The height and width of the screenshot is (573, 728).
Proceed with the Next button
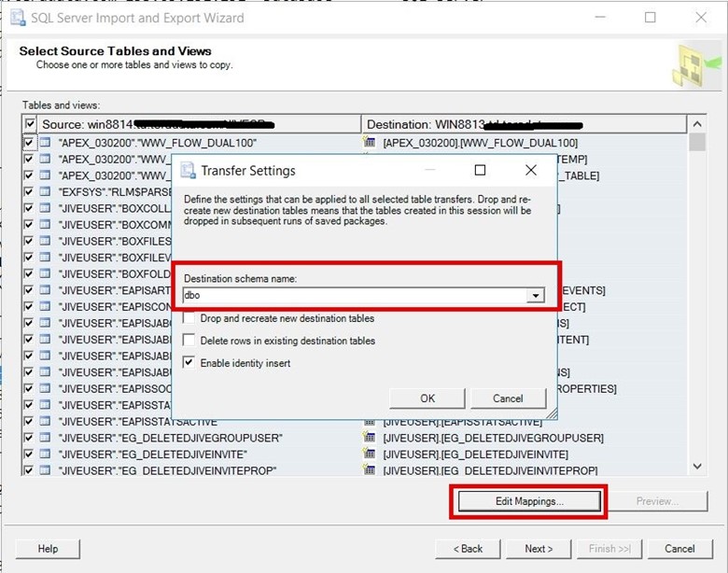539,549
